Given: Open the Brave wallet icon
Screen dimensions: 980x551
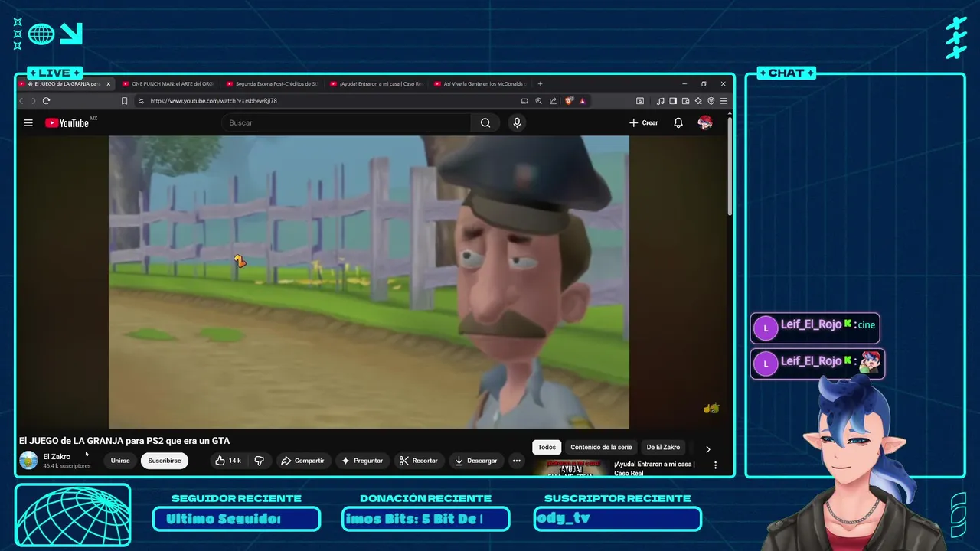Looking at the screenshot, I should pyautogui.click(x=685, y=101).
